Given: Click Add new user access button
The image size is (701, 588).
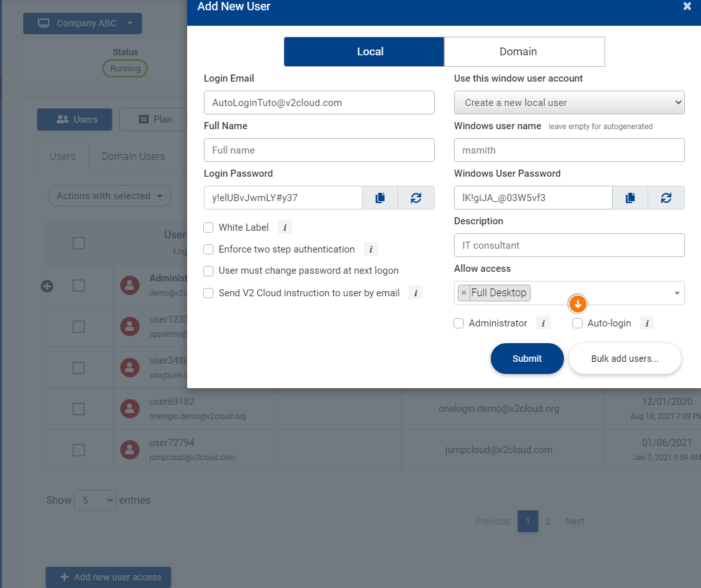Looking at the screenshot, I should tap(108, 577).
